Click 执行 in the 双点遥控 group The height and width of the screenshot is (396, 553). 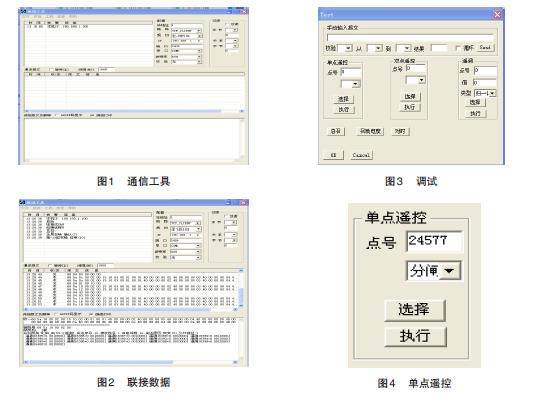410,107
